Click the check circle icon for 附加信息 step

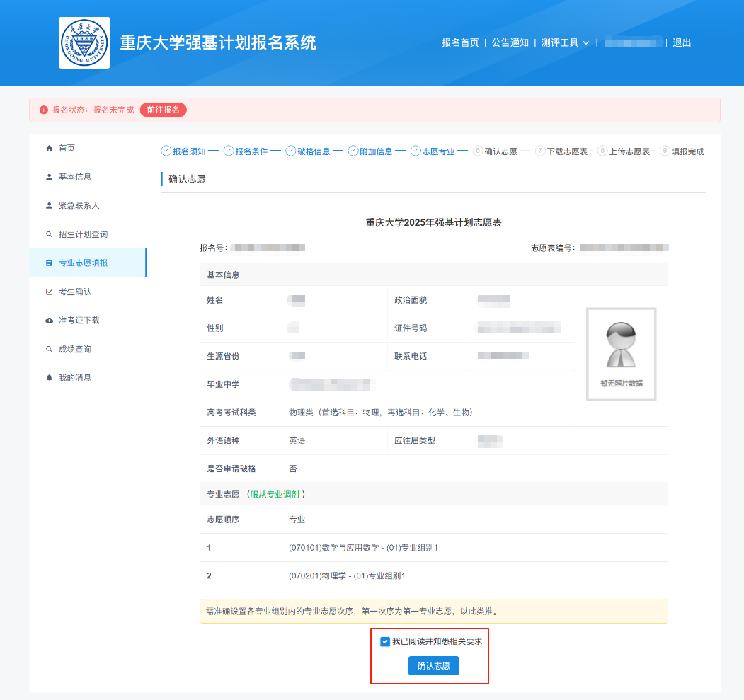point(353,151)
